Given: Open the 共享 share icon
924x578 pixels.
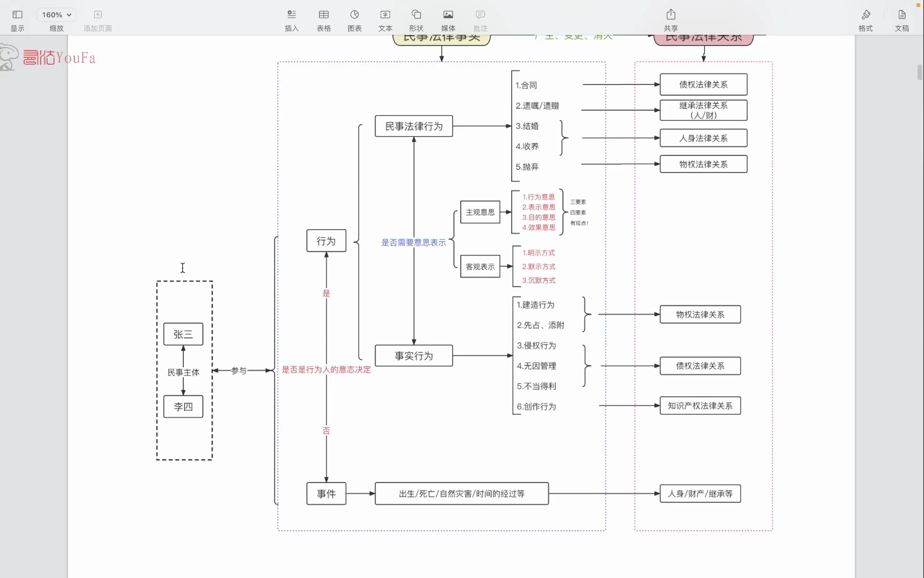Looking at the screenshot, I should point(671,14).
